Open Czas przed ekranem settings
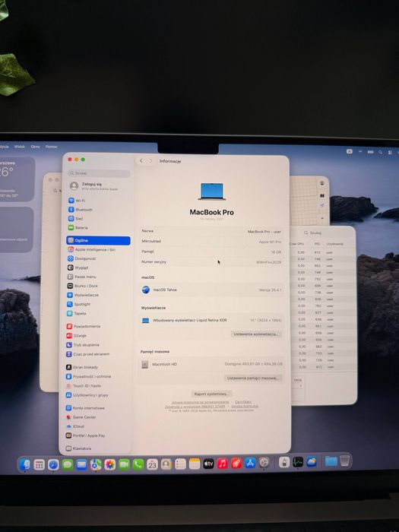This screenshot has height=532, width=399. click(87, 354)
